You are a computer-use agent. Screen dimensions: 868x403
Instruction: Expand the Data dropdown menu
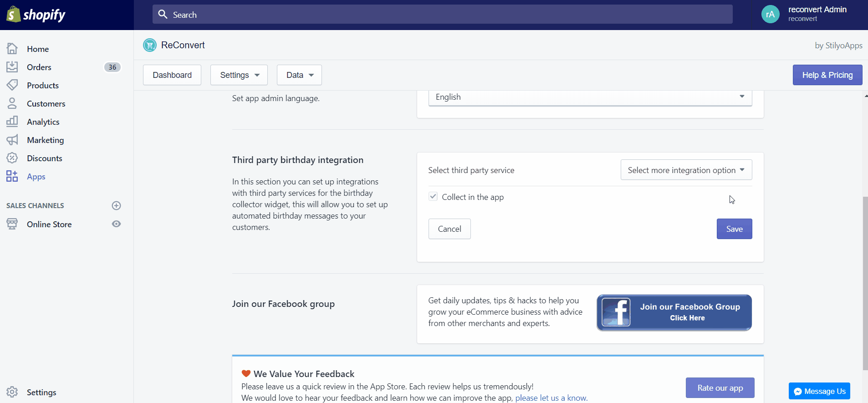click(x=299, y=75)
